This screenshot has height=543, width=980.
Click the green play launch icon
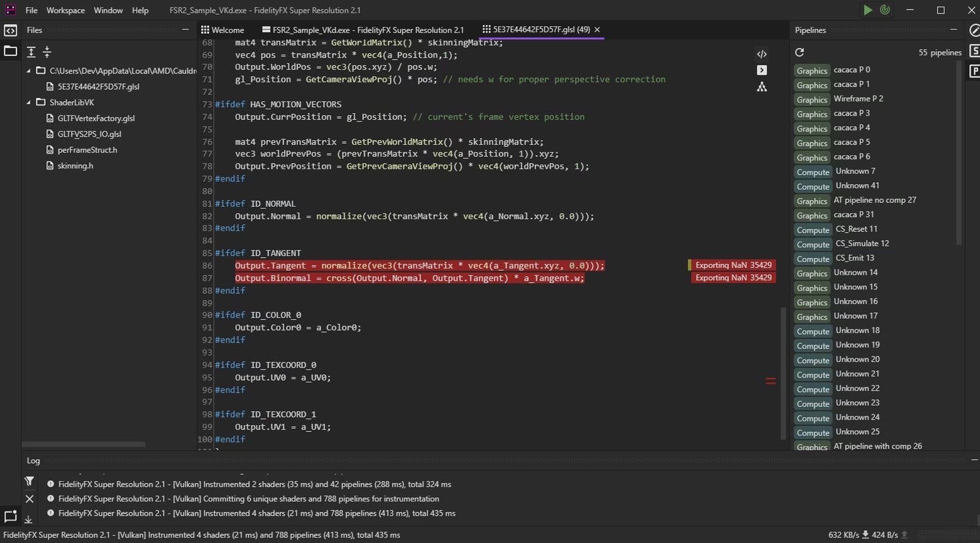(x=868, y=10)
